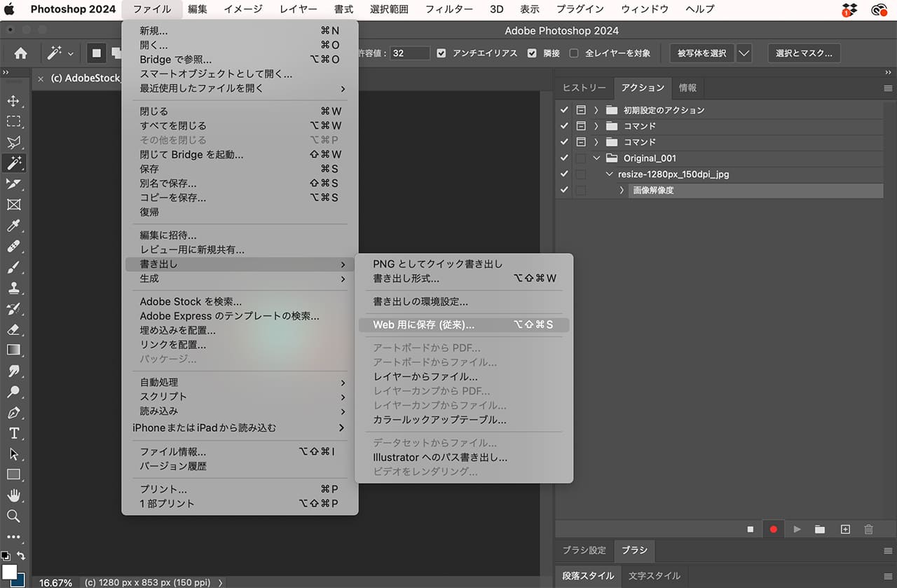Toggle the アンチエイリアス checkbox
The width and height of the screenshot is (897, 588).
click(x=441, y=53)
